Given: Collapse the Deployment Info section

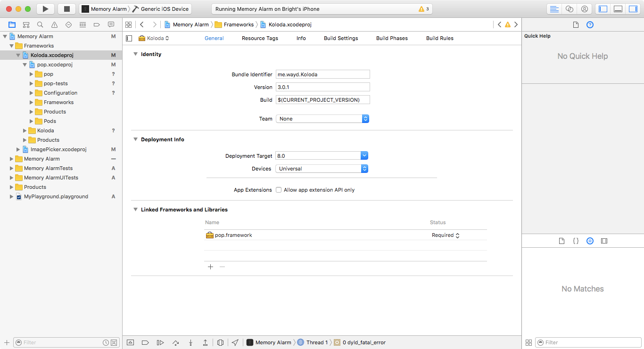Looking at the screenshot, I should [x=135, y=139].
